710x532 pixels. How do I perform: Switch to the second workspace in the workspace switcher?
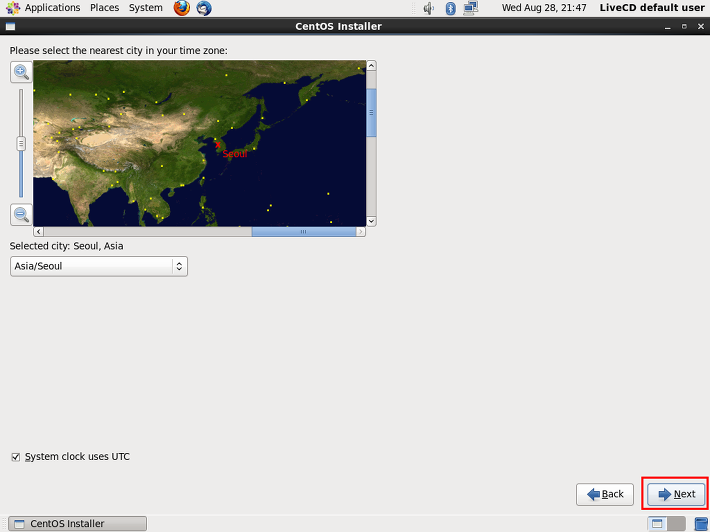676,524
